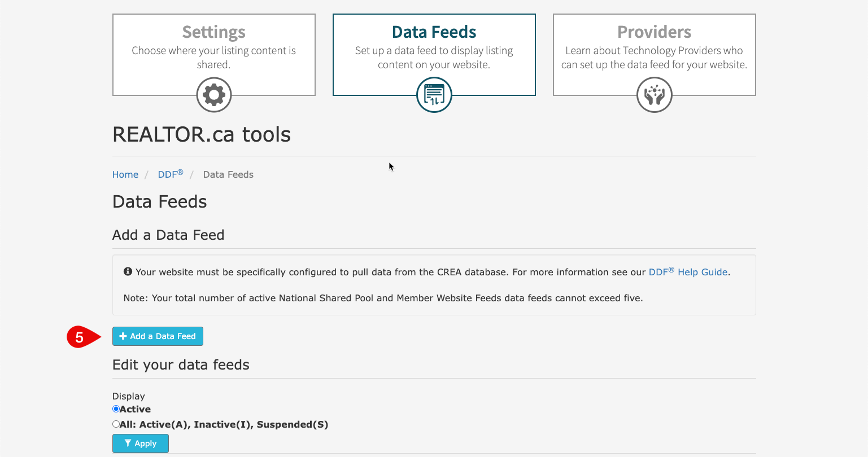The image size is (868, 457).
Task: Click the filter funnel icon on Apply
Action: [128, 443]
